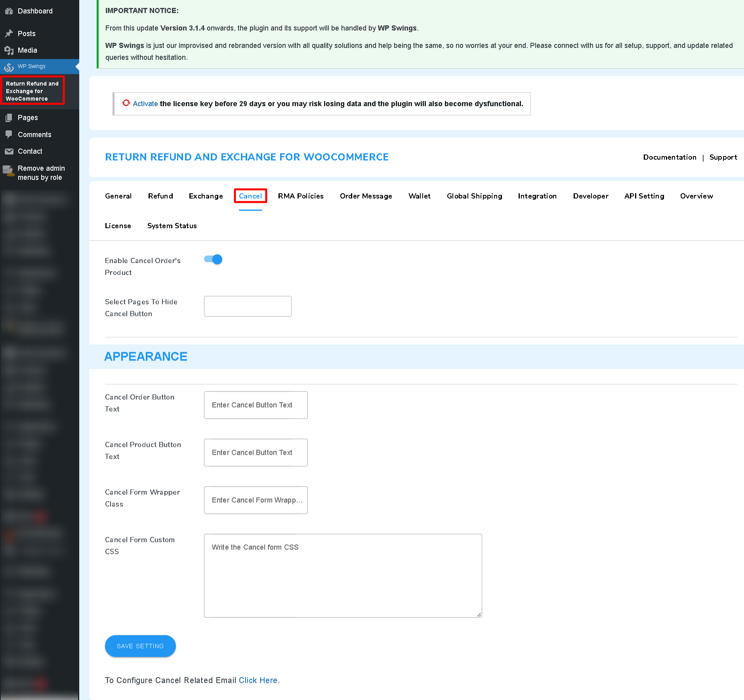
Task: Click the Comments bubble icon
Action: click(x=9, y=134)
